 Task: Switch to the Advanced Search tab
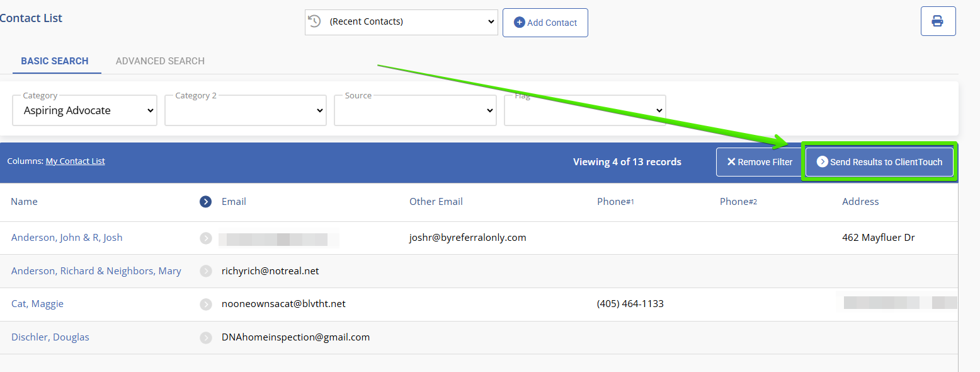tap(160, 61)
